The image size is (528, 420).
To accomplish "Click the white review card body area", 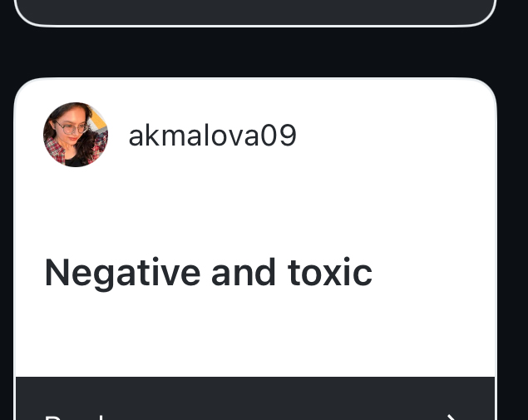I will coord(255,227).
